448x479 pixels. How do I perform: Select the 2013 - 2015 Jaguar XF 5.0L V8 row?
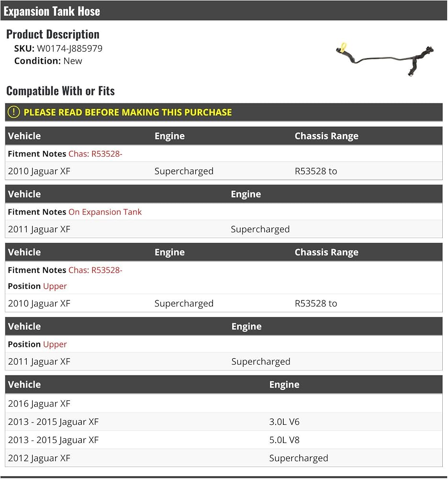(224, 440)
